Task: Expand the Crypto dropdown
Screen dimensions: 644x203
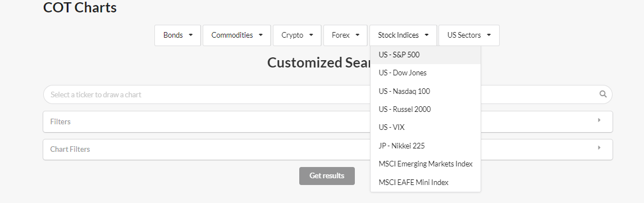Action: 297,35
